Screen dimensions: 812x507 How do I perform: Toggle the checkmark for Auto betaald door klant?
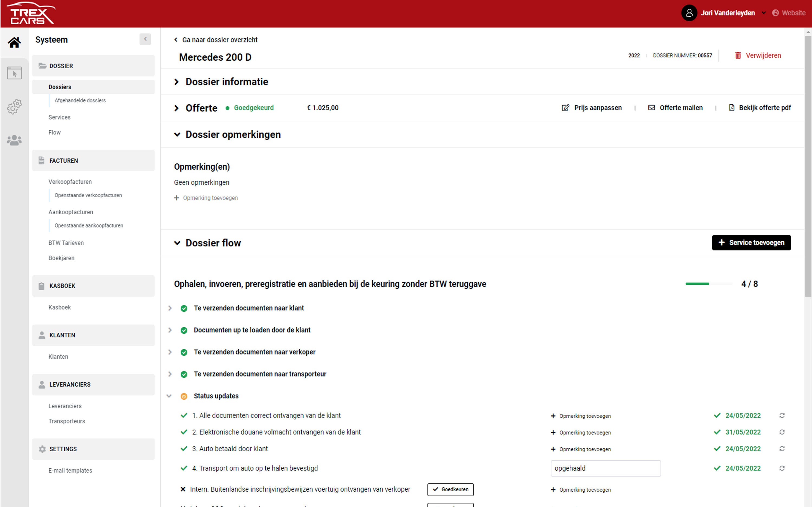(184, 449)
